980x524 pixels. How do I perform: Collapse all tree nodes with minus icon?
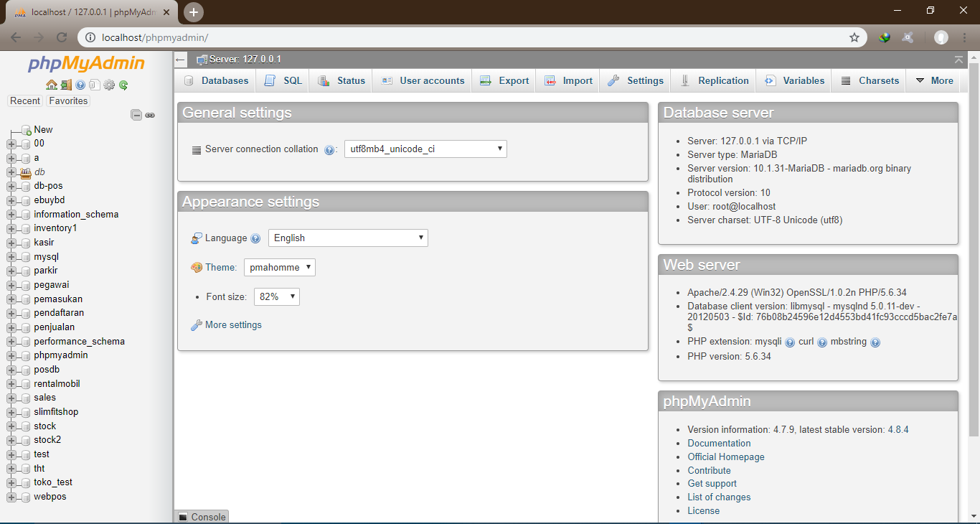136,115
